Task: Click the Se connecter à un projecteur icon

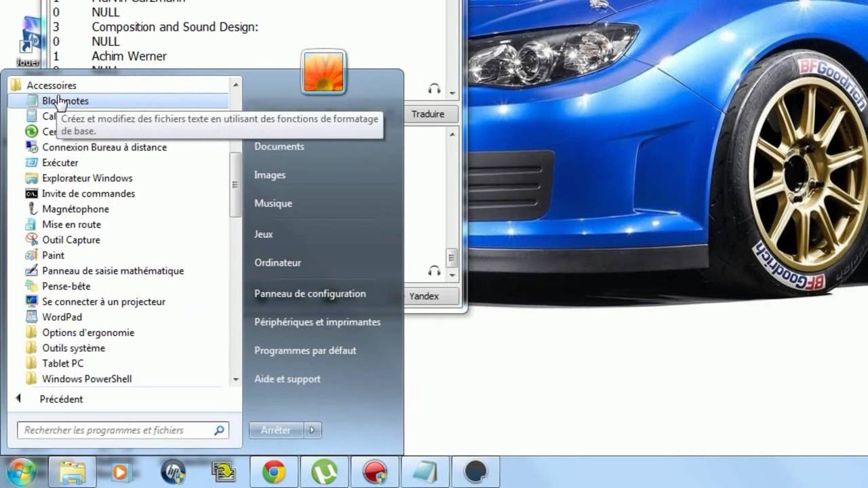Action: 31,302
